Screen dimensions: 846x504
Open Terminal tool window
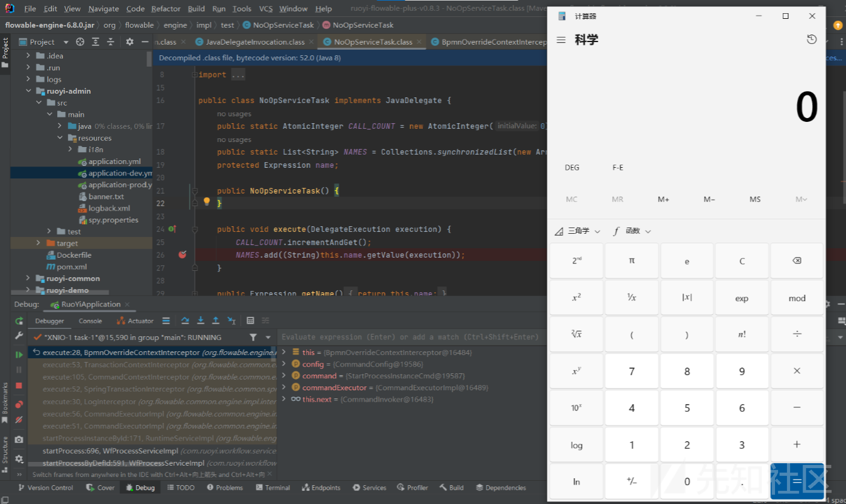pos(272,488)
